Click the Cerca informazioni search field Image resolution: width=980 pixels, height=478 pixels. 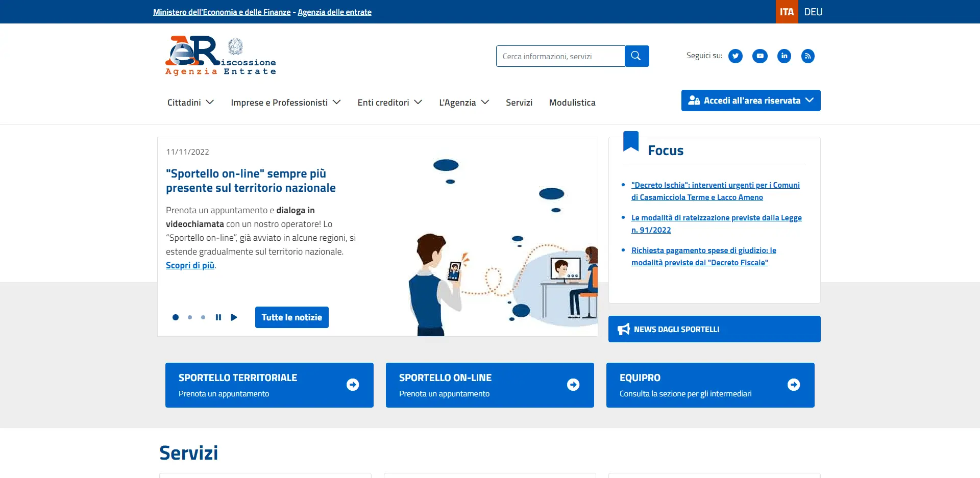click(x=560, y=56)
